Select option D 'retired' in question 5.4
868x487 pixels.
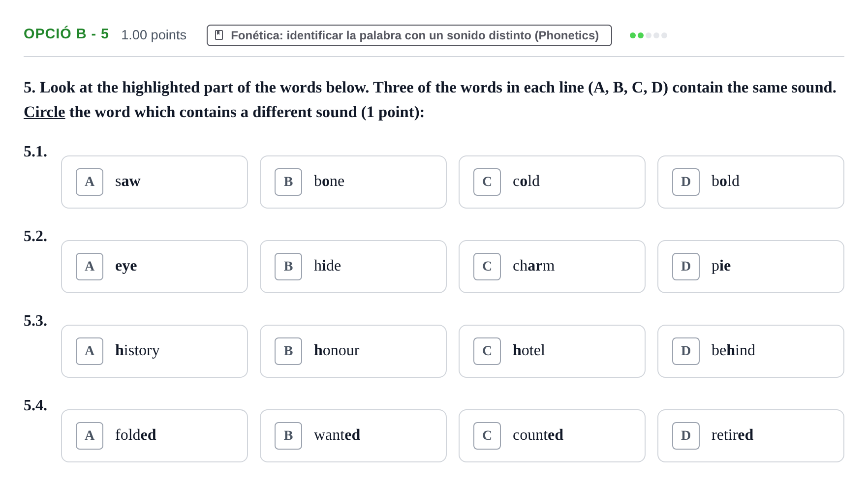tap(751, 436)
